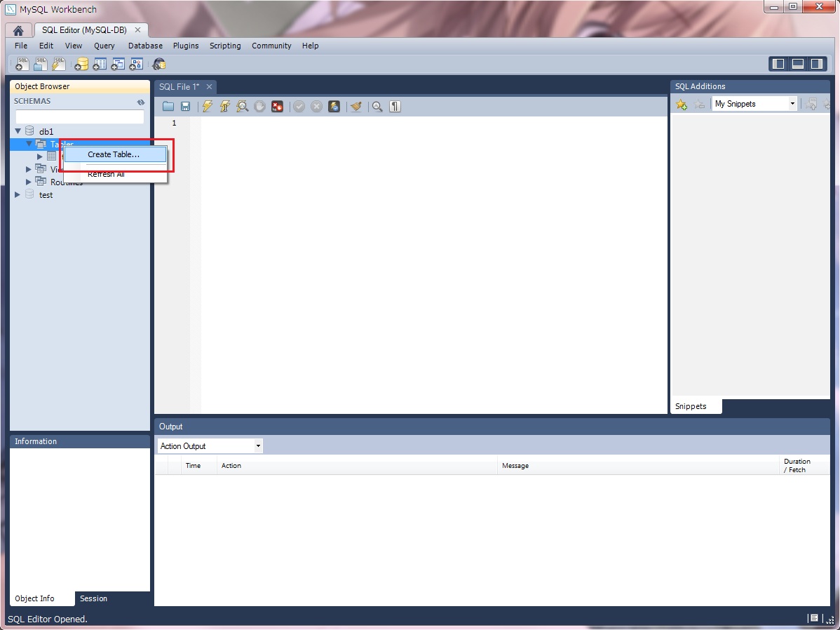
Task: Beautify the SQL with the broom icon
Action: (355, 106)
